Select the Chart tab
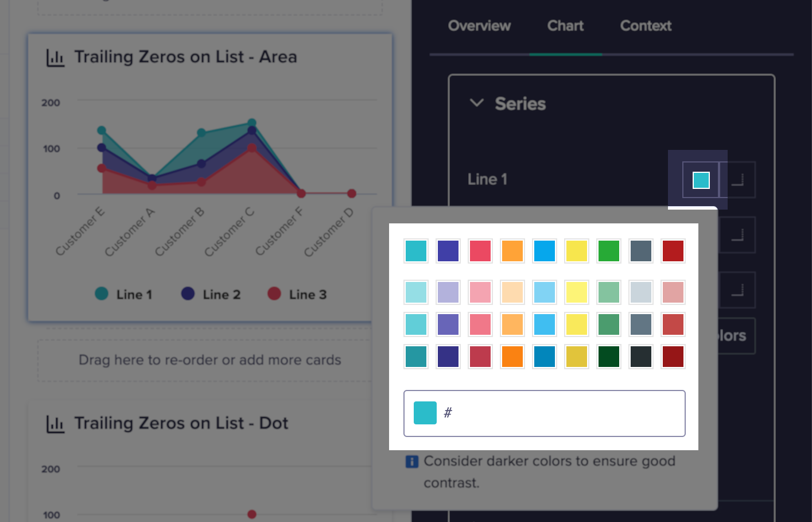 tap(565, 25)
